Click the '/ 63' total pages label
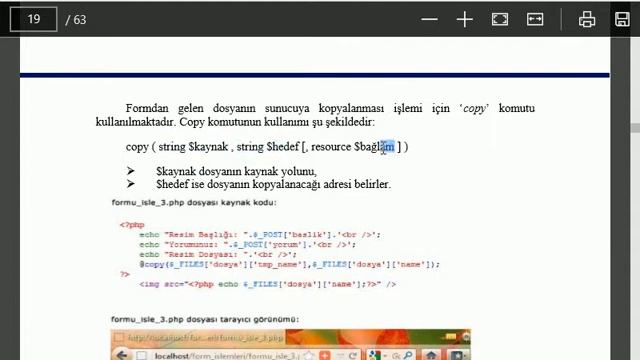The image size is (640, 360). point(76,20)
